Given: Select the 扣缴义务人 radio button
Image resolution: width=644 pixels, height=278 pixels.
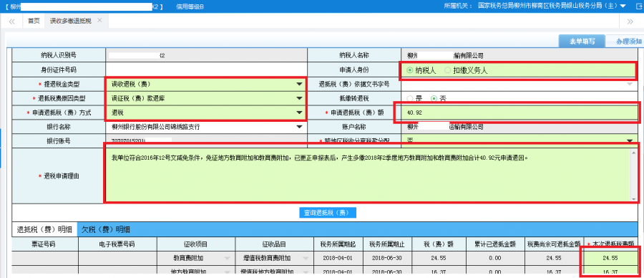Looking at the screenshot, I should point(447,70).
